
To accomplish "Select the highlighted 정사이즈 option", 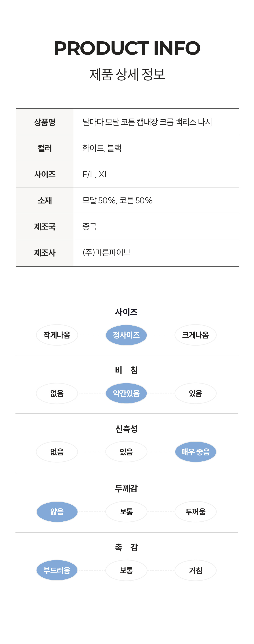I will (126, 335).
